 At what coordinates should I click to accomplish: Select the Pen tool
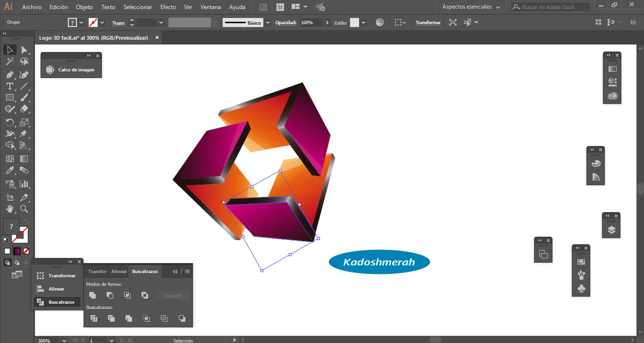pyautogui.click(x=10, y=75)
